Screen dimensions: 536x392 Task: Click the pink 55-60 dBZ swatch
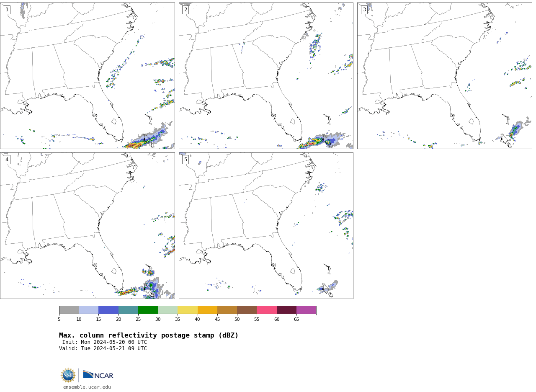point(267,310)
